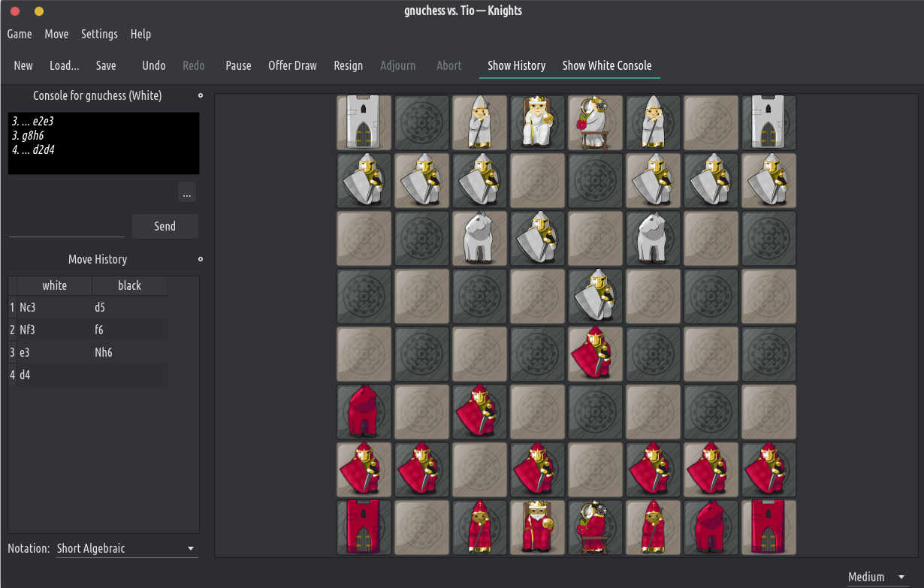This screenshot has height=588, width=924.
Task: Pick the red king piece
Action: coord(537,527)
